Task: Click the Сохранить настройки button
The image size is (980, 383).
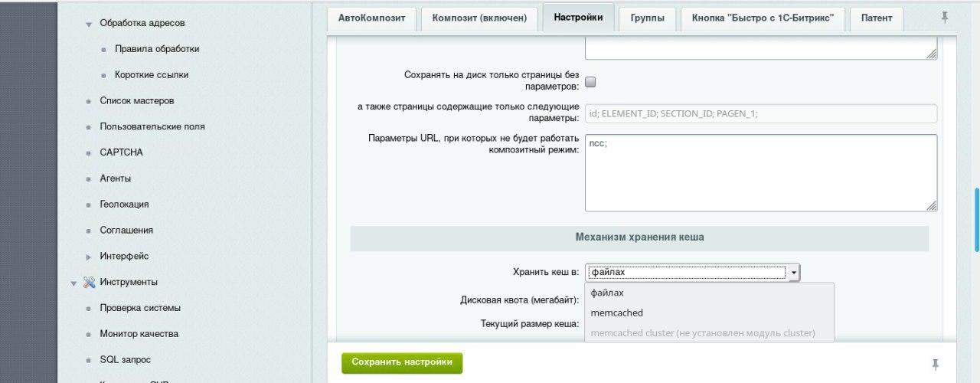Action: click(402, 362)
